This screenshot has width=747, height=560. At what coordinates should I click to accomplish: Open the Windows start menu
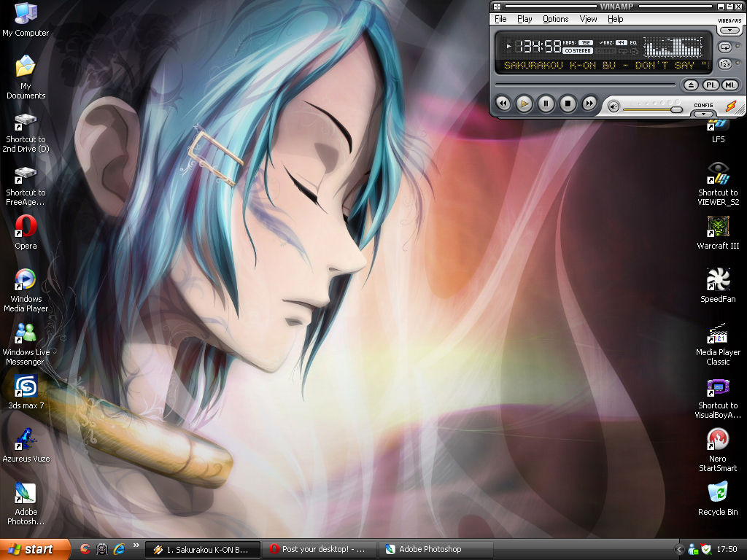34,550
